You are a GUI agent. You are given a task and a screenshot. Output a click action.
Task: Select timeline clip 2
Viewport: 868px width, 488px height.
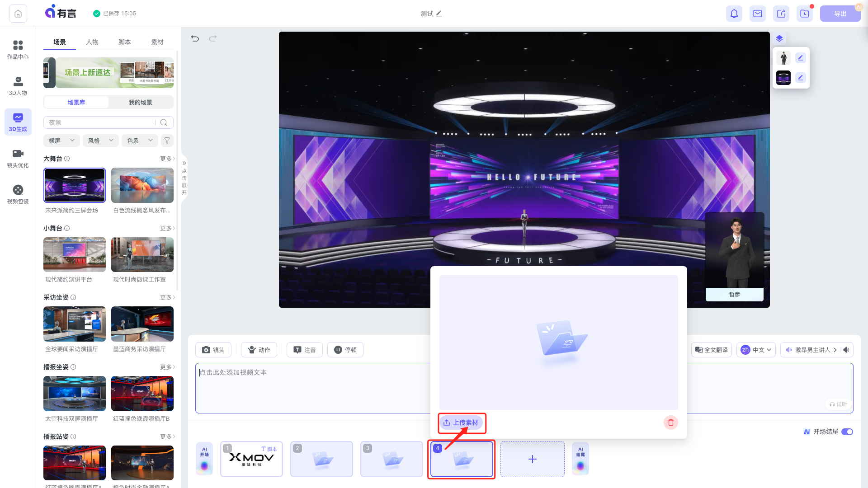click(321, 459)
